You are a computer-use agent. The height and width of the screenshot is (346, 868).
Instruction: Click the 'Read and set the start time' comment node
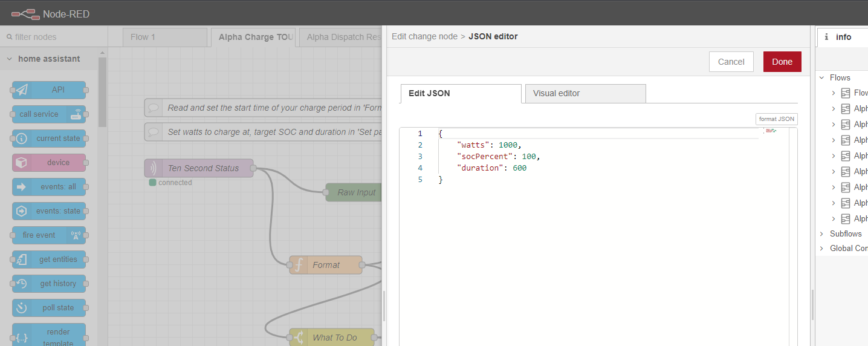click(x=264, y=108)
